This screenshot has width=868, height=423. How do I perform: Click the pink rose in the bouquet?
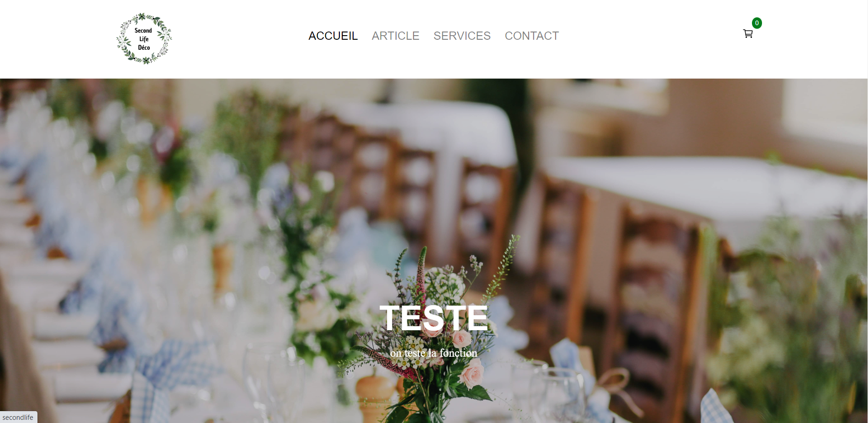point(472,373)
